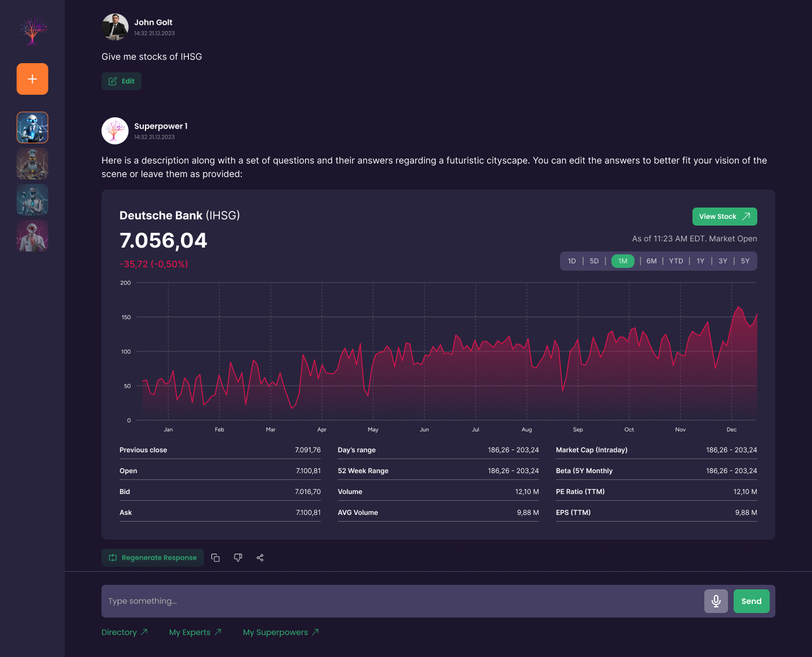
Task: Click the View Stock button
Action: pyautogui.click(x=724, y=217)
